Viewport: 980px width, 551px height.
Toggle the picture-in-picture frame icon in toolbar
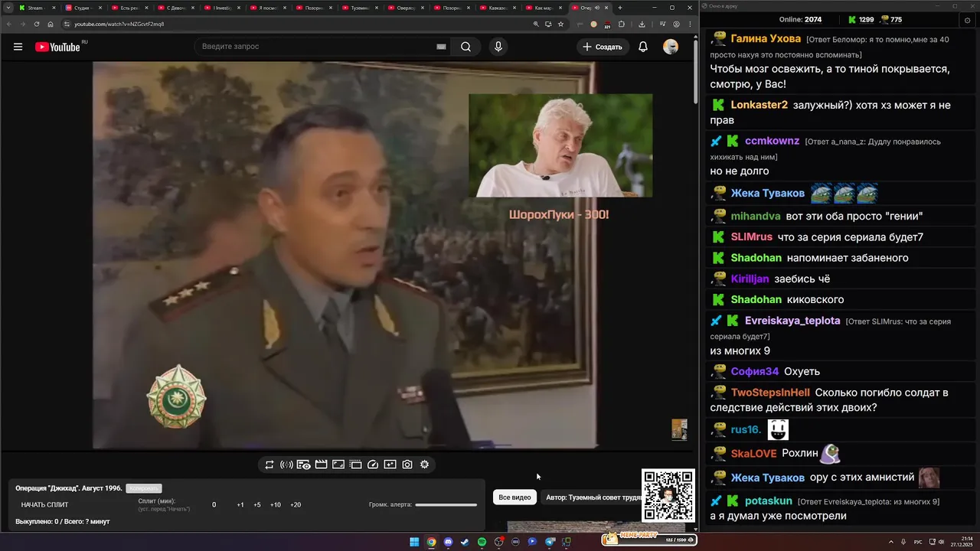pos(338,465)
